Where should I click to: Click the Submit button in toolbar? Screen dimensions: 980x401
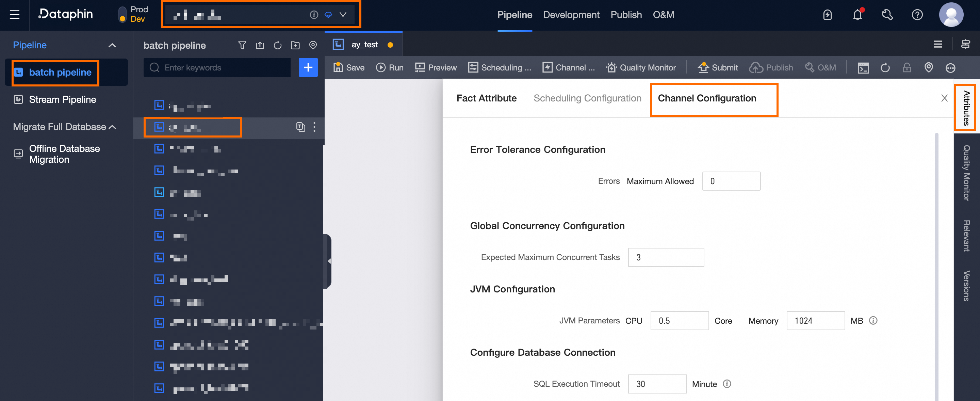point(718,68)
